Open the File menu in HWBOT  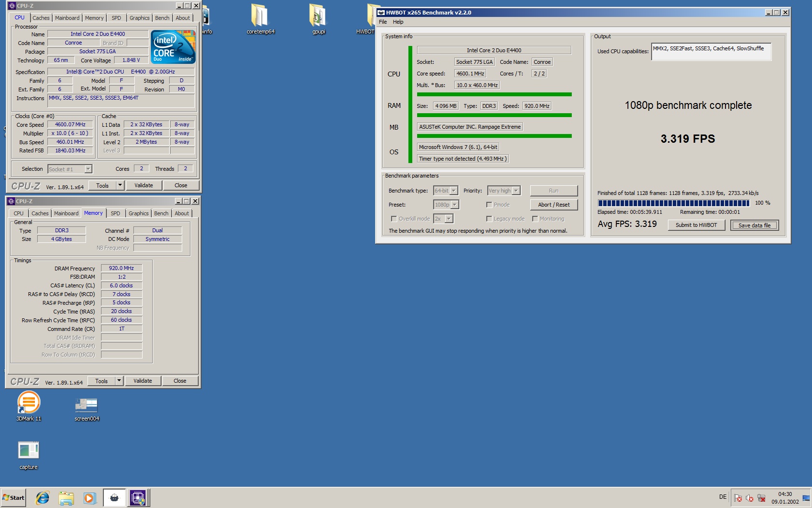[x=383, y=22]
